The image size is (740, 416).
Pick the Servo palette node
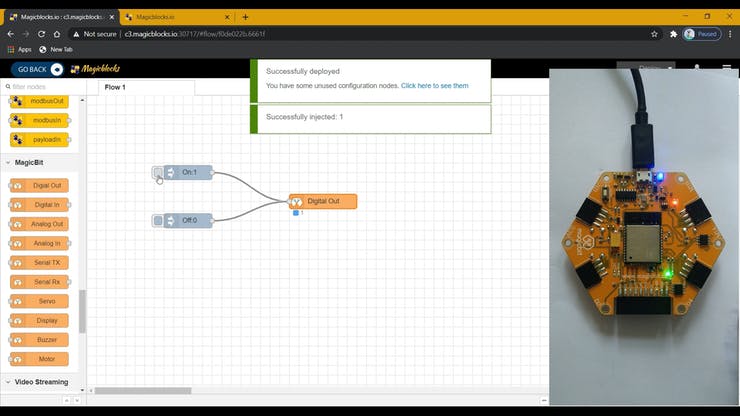point(40,301)
